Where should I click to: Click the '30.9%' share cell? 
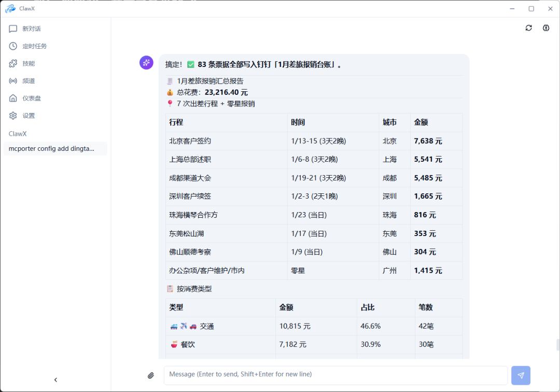(x=386, y=344)
